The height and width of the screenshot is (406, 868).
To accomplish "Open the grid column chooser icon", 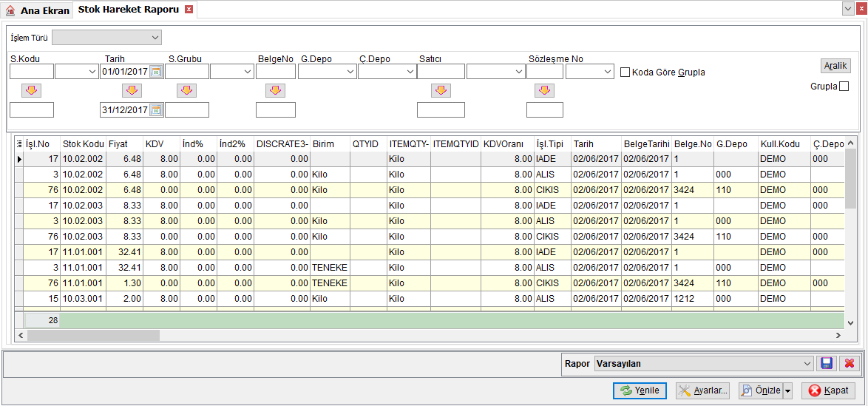I will click(x=19, y=144).
